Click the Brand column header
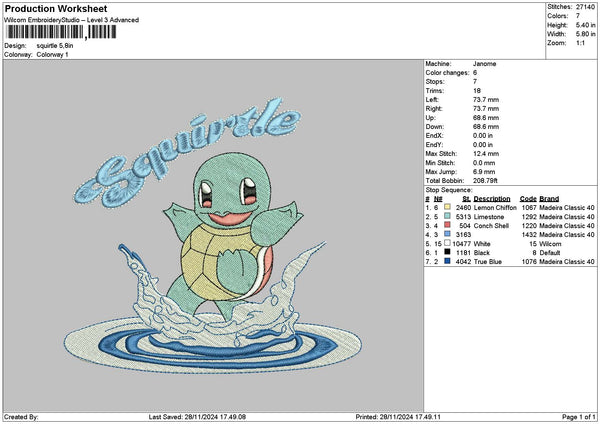 click(x=549, y=199)
